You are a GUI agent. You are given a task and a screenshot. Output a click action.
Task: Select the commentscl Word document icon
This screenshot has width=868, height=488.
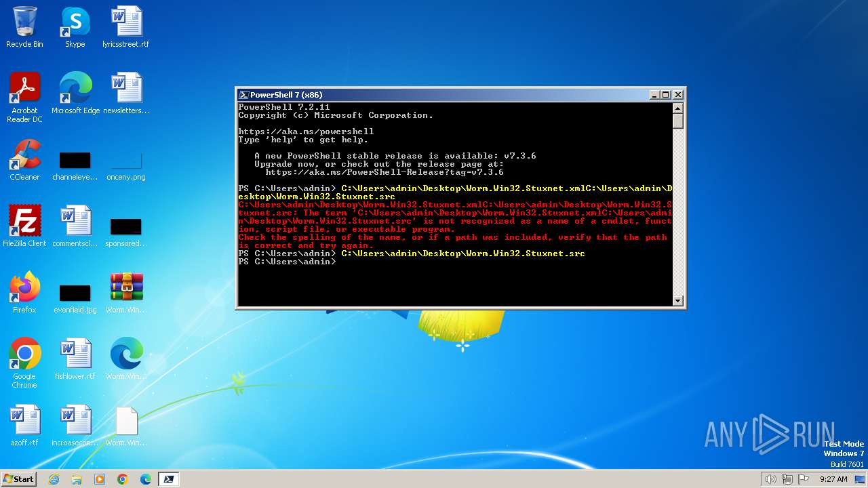click(x=75, y=226)
